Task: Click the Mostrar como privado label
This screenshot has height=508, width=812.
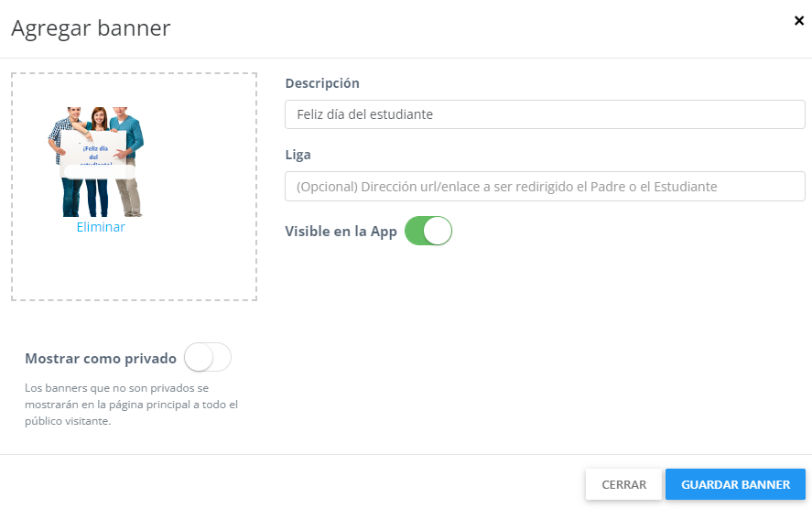Action: 101,359
